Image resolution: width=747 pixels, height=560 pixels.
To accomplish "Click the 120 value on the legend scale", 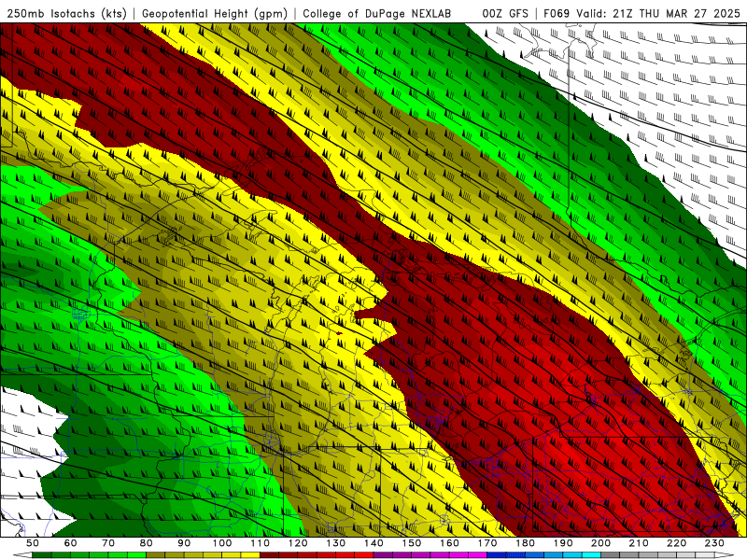I will (x=298, y=543).
